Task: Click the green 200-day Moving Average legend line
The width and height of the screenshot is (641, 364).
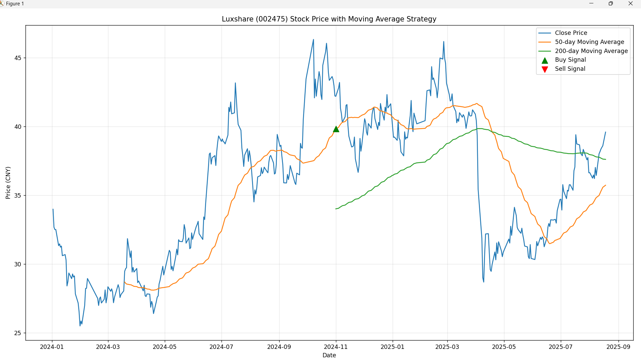Action: tap(545, 51)
